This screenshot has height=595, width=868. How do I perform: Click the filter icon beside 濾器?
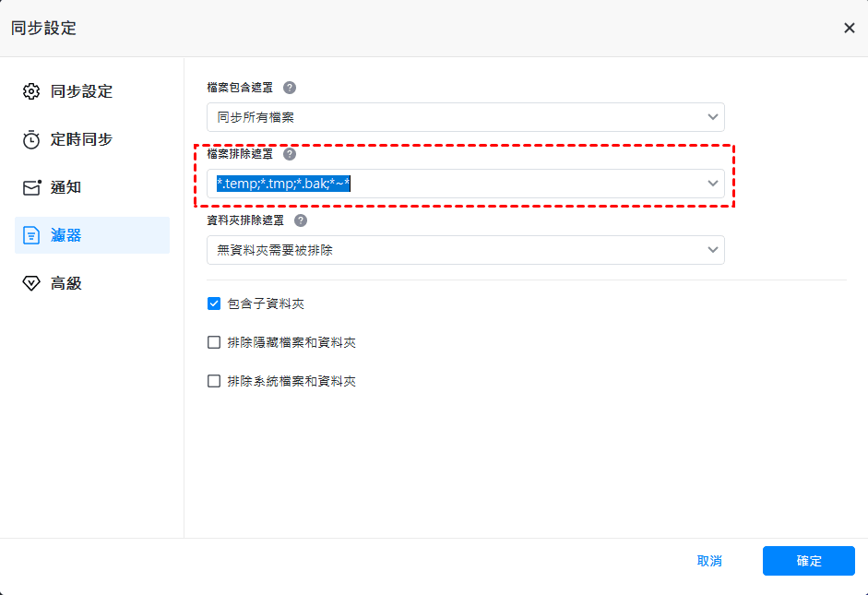(x=31, y=235)
